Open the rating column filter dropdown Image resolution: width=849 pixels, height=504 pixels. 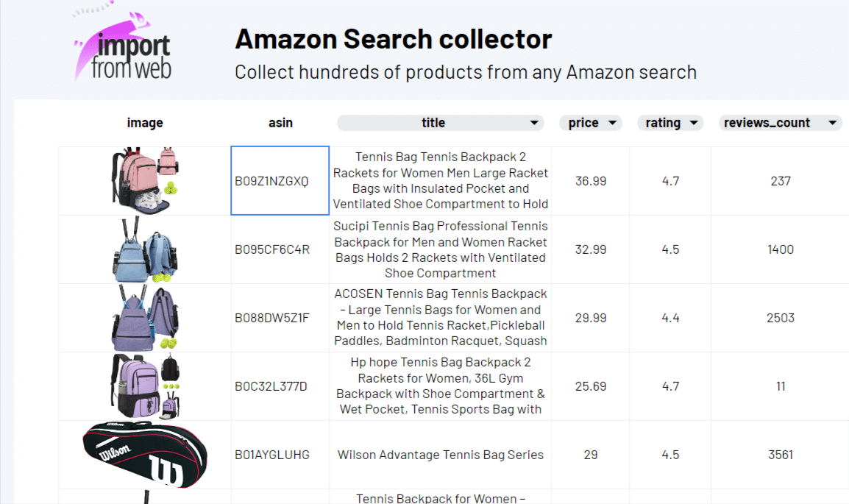pyautogui.click(x=693, y=123)
